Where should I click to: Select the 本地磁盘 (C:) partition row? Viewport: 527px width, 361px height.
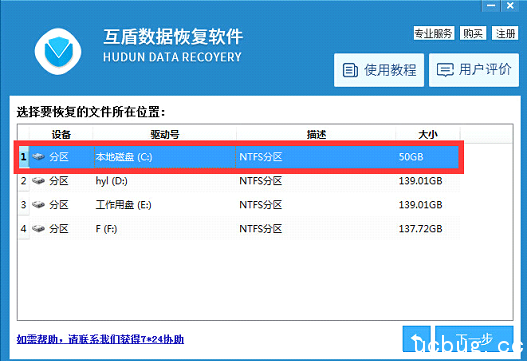click(239, 157)
